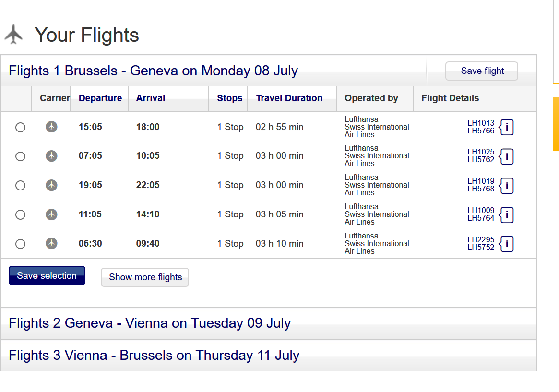Select the 15:05 departure flight radio
This screenshot has width=559, height=392.
[x=20, y=127]
